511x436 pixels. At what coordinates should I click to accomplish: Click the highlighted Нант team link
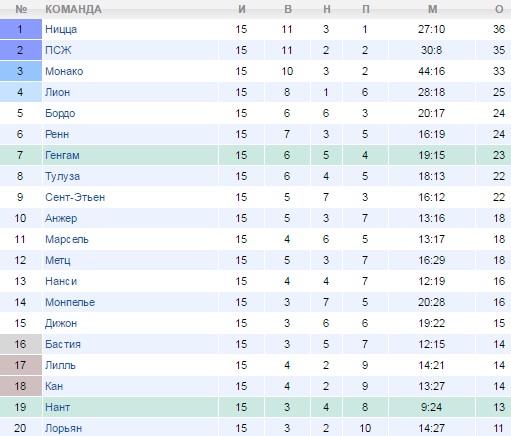58,407
